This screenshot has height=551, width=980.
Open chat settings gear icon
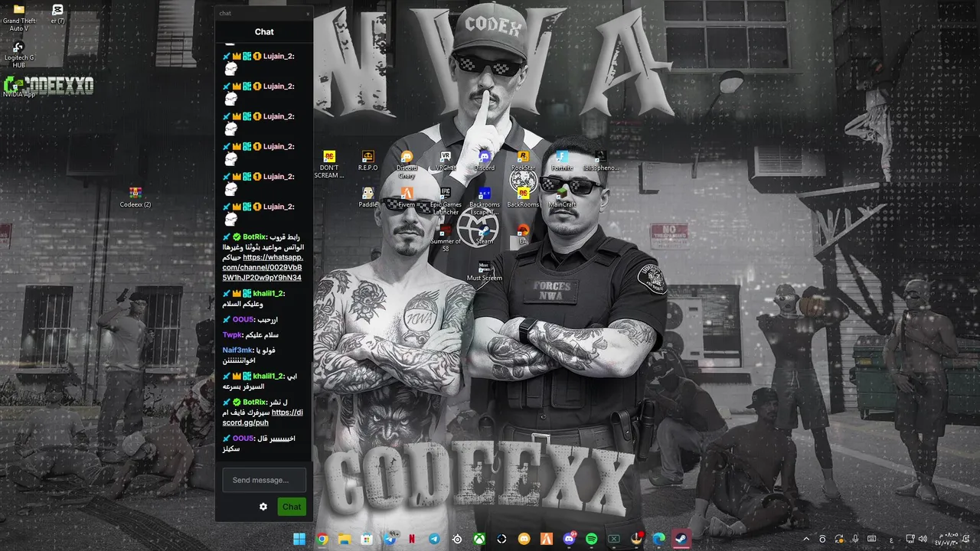click(263, 507)
